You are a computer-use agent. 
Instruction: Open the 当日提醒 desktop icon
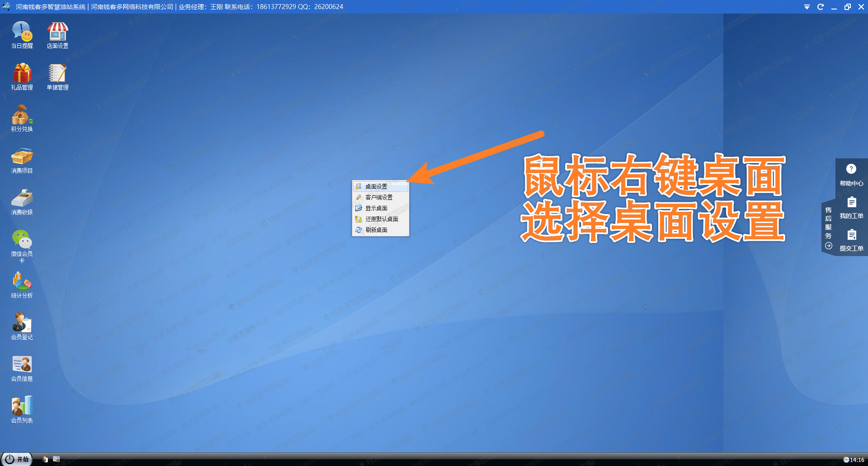click(22, 35)
